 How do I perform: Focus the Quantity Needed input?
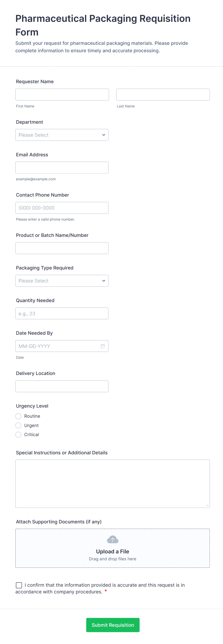[62, 314]
